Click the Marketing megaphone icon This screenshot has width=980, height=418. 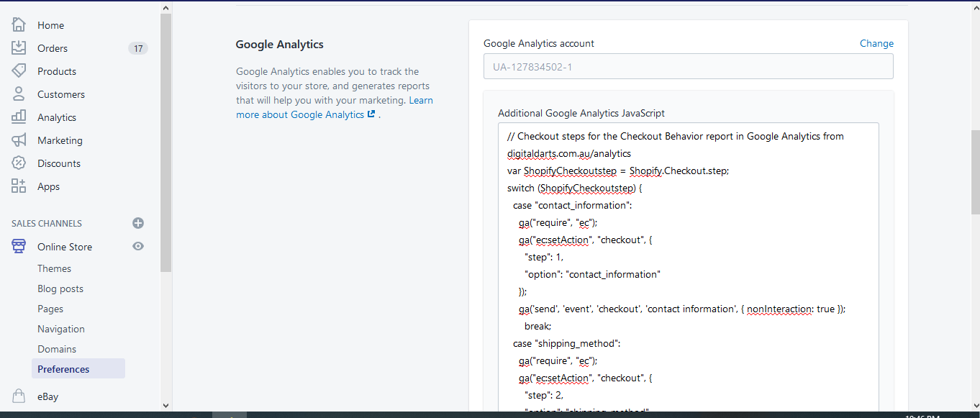[x=19, y=140]
